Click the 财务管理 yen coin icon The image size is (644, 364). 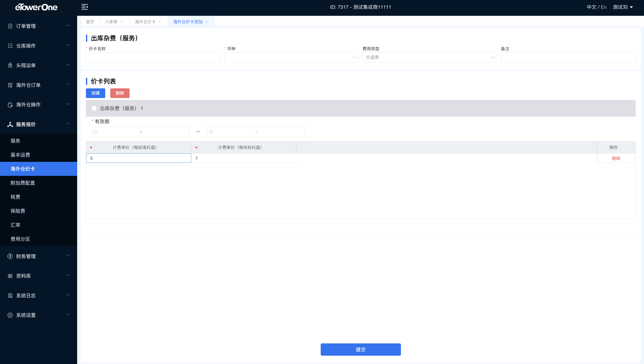[10, 256]
